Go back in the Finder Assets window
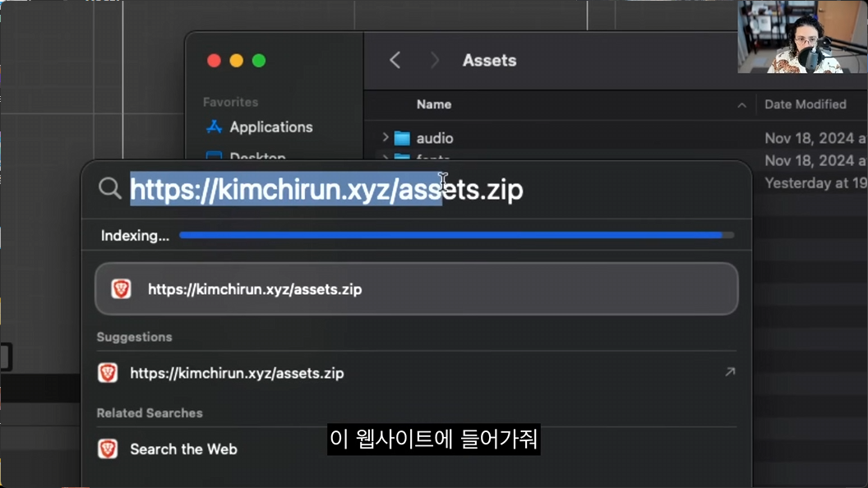 395,60
